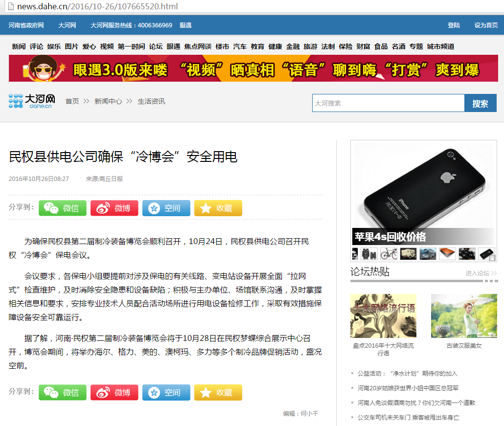Open the 新闻中心 breadcrumb link
This screenshot has width=504, height=426.
tap(108, 102)
